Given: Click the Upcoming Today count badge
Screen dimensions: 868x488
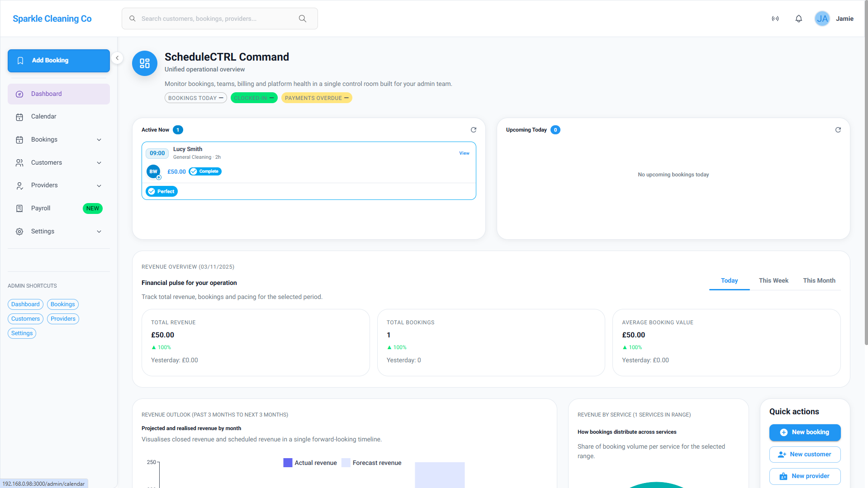Looking at the screenshot, I should point(555,130).
